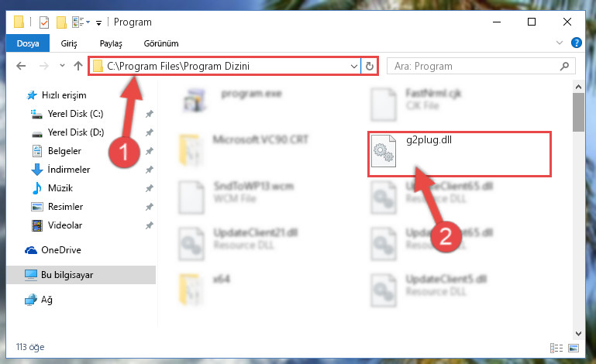Screen dimensions: 596x364
Task: Click the Back navigation arrow
Action: (x=21, y=66)
